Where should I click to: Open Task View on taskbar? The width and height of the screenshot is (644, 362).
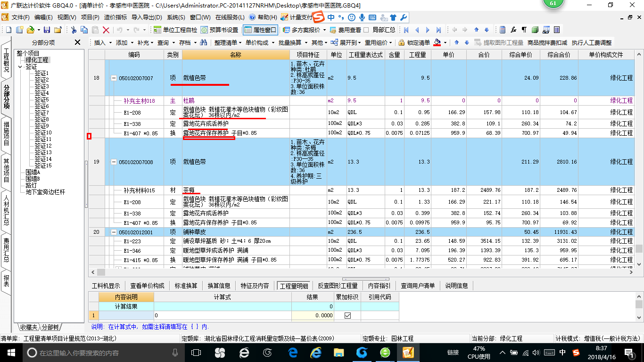click(196, 352)
